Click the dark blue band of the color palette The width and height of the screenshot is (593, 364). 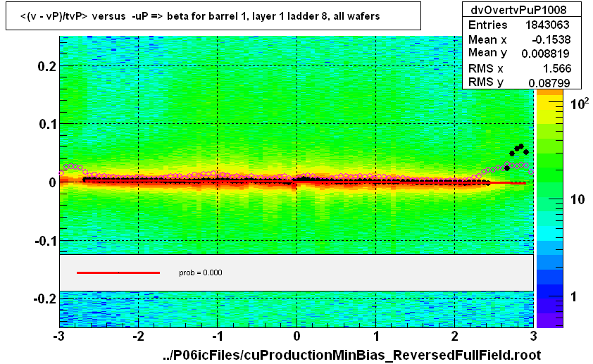point(549,291)
